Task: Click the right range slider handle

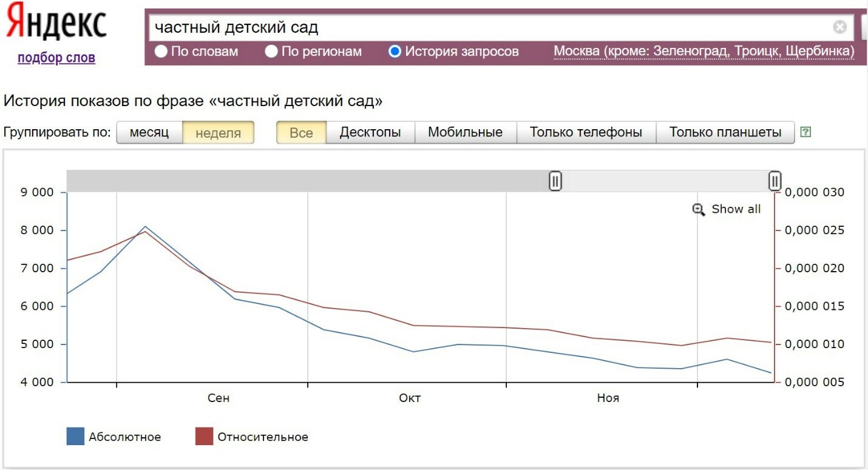Action: point(775,181)
